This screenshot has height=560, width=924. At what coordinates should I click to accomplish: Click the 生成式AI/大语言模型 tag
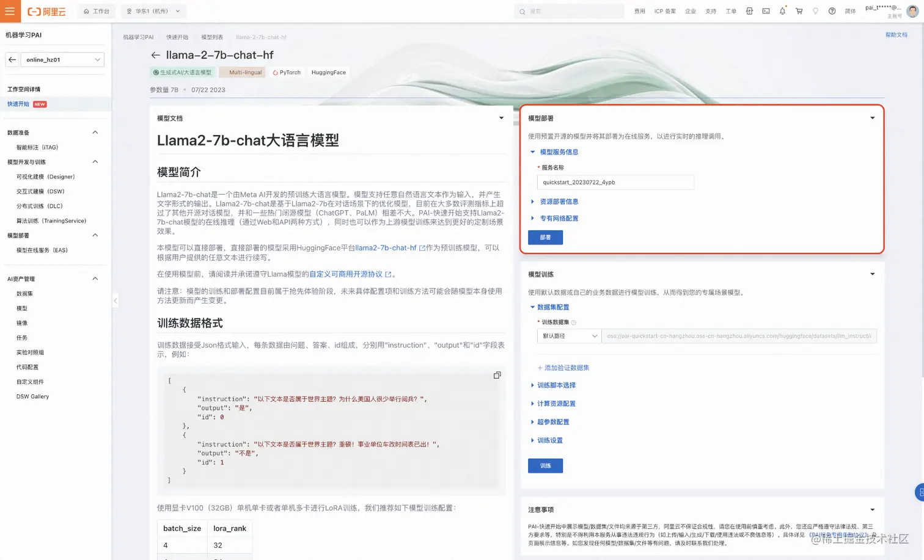(x=182, y=72)
